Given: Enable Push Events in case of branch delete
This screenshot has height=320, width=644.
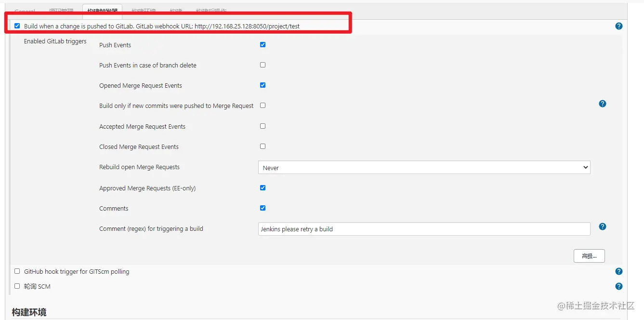Looking at the screenshot, I should coord(263,65).
